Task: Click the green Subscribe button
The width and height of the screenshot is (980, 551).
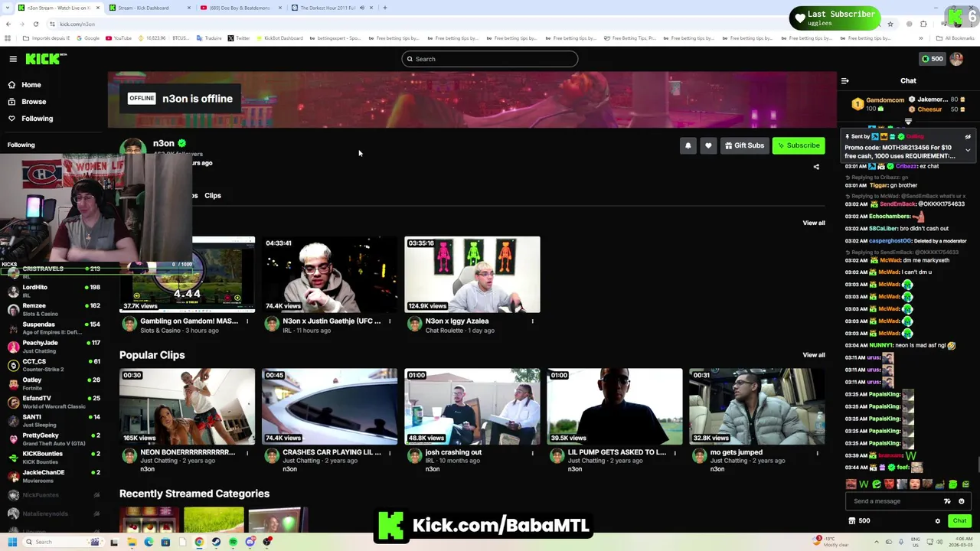Action: point(799,145)
